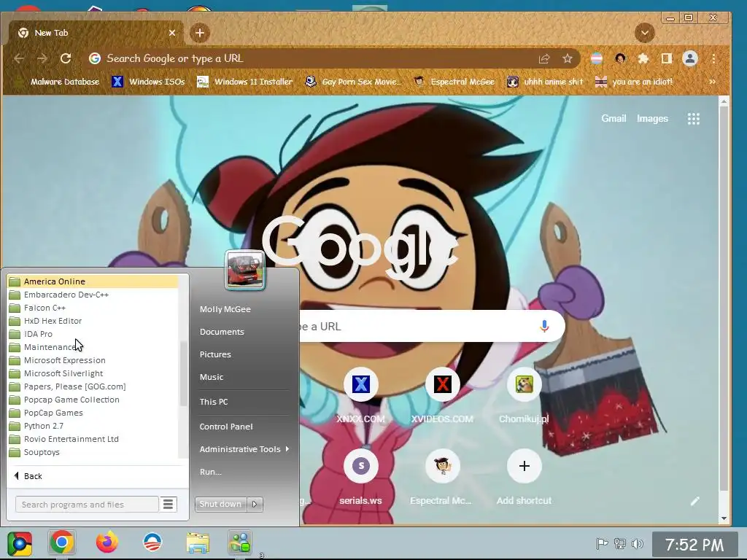Screen dimensions: 747x560
Task: Open the tab search chevron button
Action: point(645,33)
